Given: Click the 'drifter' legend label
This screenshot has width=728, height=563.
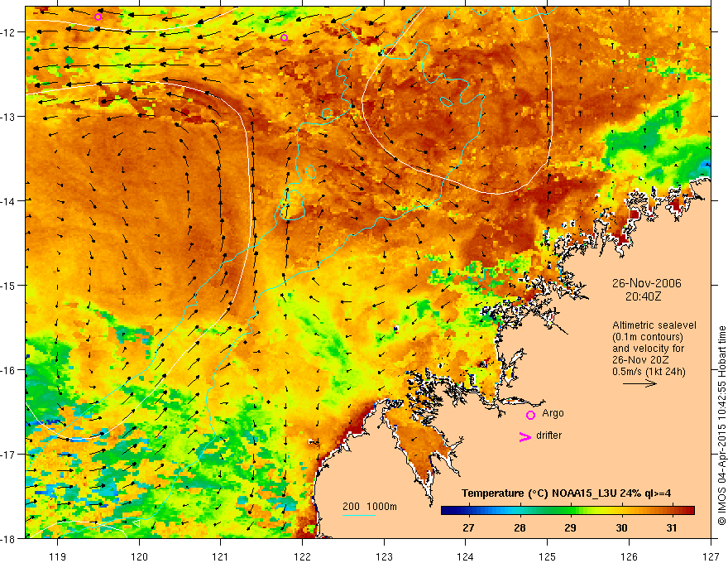Looking at the screenshot, I should click(x=548, y=435).
